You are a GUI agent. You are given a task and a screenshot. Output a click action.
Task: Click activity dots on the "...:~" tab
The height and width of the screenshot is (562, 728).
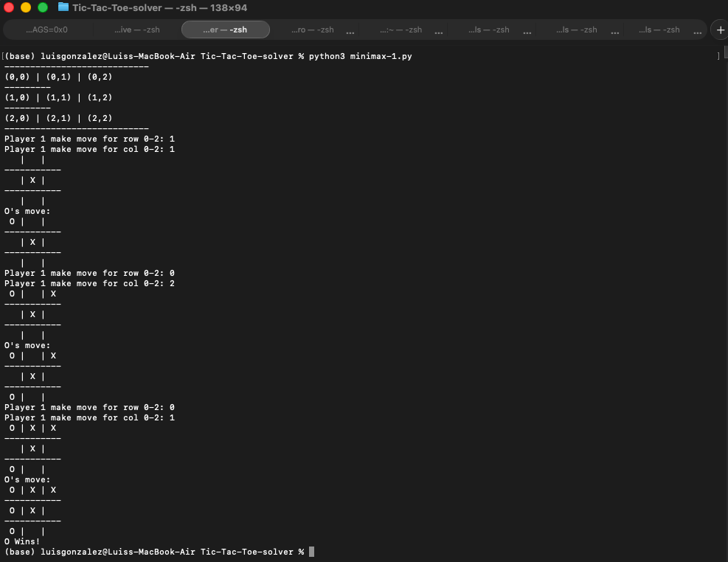click(439, 32)
